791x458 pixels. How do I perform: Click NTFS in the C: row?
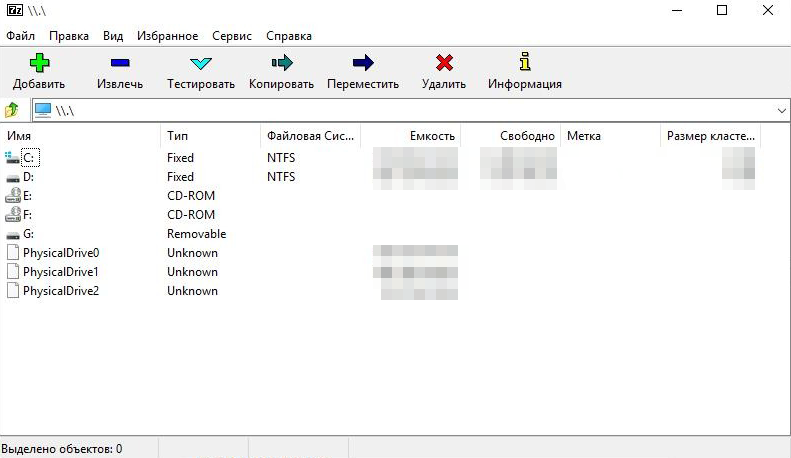(x=281, y=158)
